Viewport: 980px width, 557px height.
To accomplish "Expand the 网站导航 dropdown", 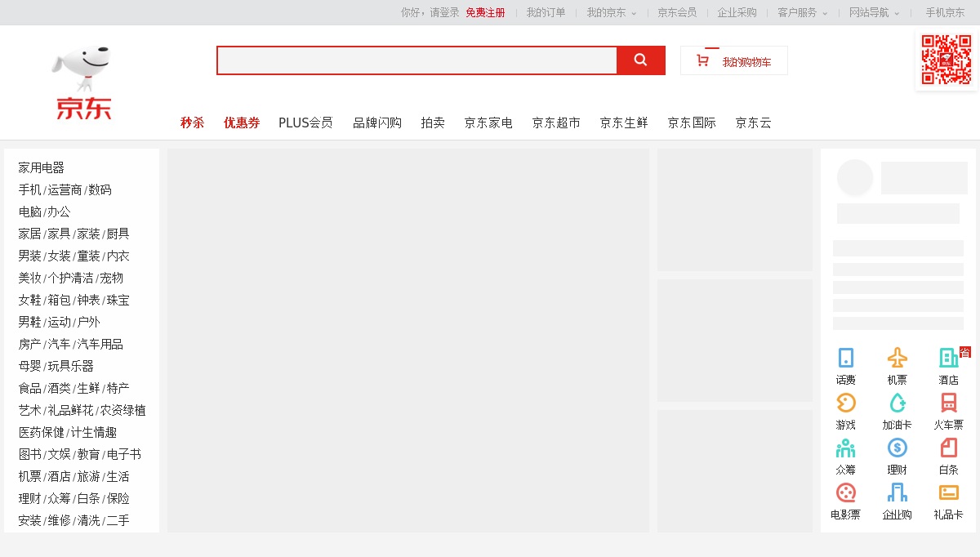I will [874, 12].
